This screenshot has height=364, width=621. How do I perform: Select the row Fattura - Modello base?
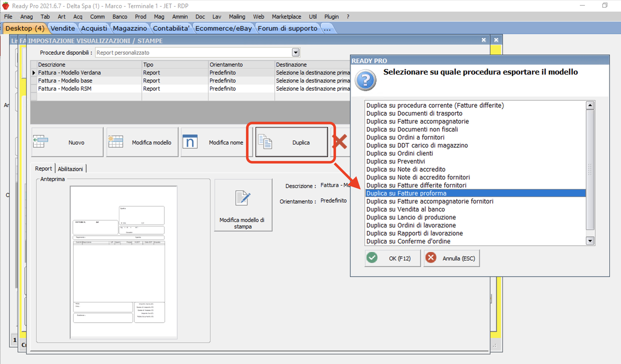[190, 80]
